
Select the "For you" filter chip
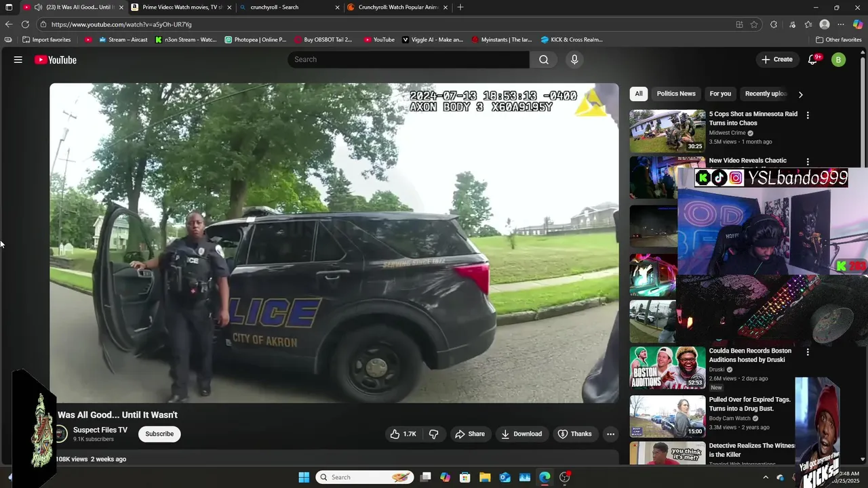[x=720, y=94]
